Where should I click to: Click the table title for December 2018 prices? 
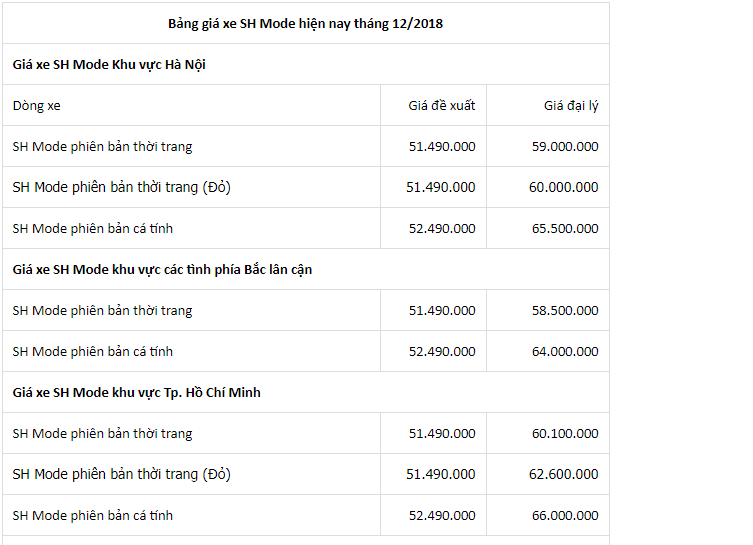[305, 24]
